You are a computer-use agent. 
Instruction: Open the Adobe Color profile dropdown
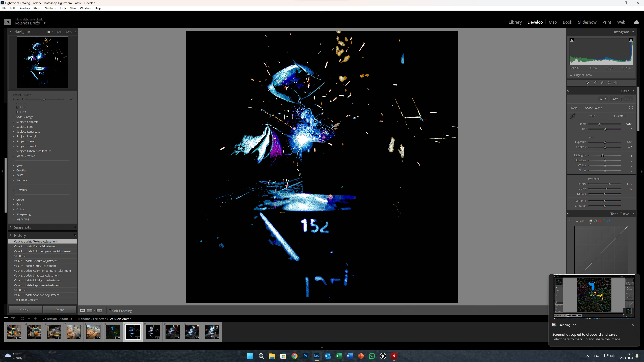[x=593, y=108]
